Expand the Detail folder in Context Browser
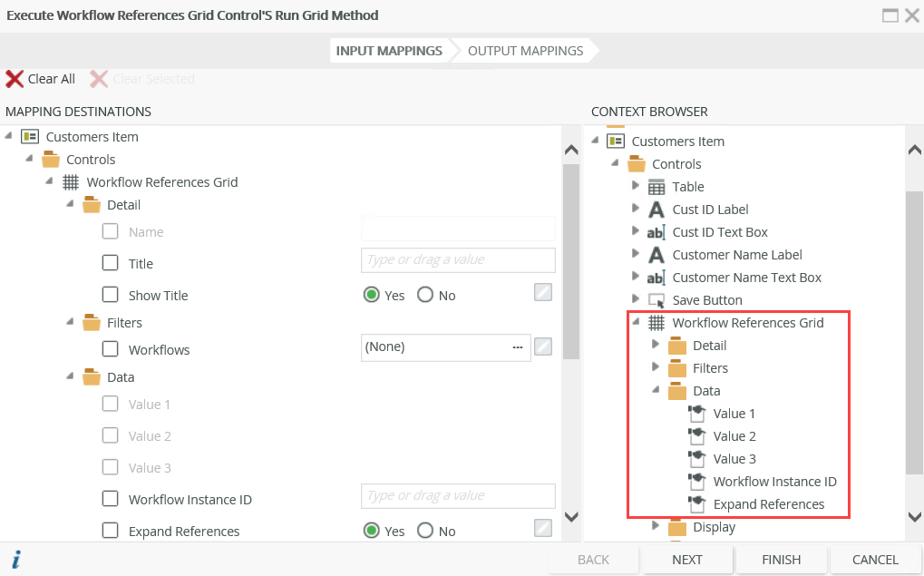 (657, 345)
